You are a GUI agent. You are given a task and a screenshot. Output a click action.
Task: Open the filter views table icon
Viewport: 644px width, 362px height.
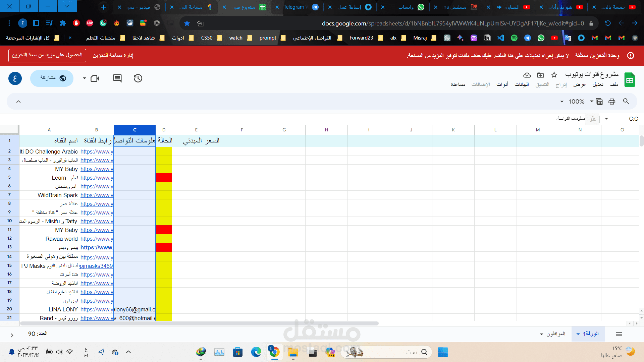(x=599, y=102)
